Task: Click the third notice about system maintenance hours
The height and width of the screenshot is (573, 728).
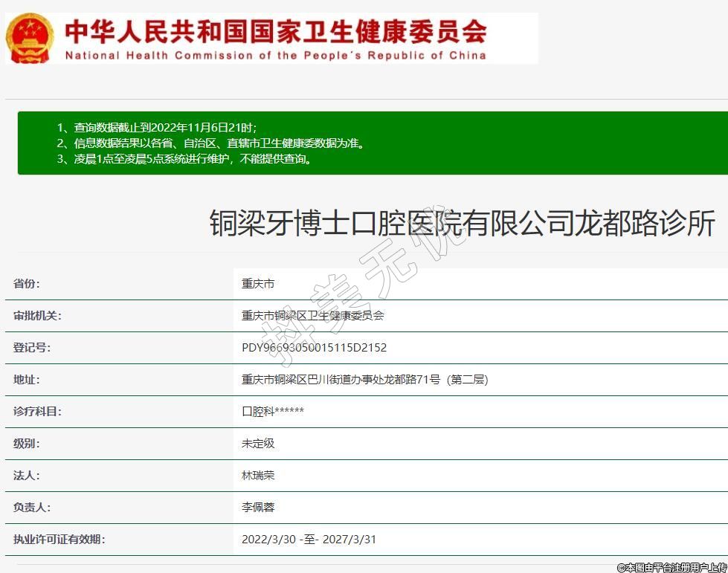Action: pos(184,158)
